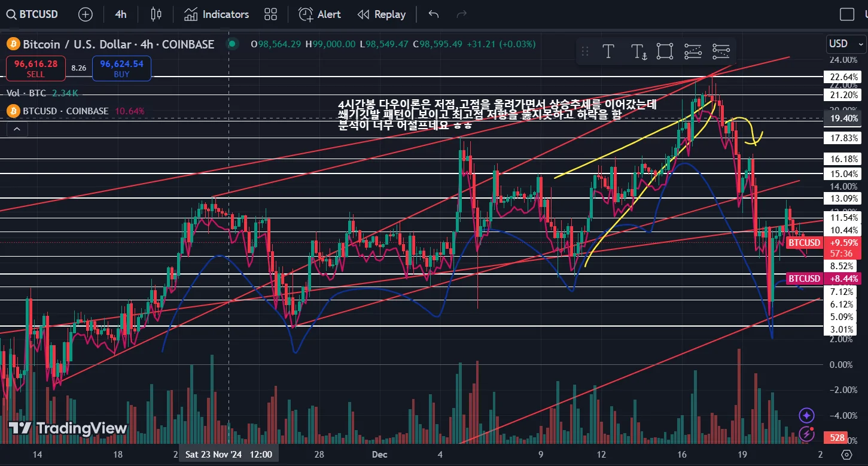Click the purple lightning bolt icon
Image resolution: width=868 pixels, height=466 pixels.
click(x=806, y=435)
